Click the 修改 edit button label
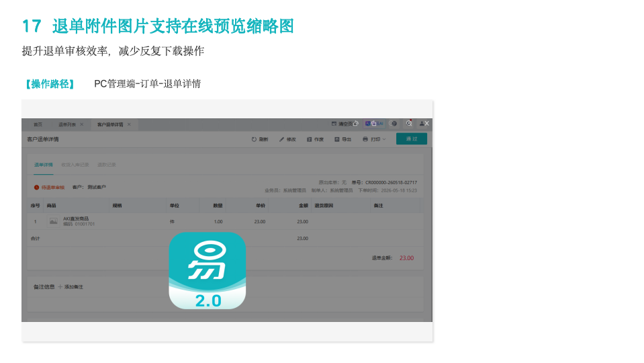This screenshot has height=363, width=644. click(291, 139)
